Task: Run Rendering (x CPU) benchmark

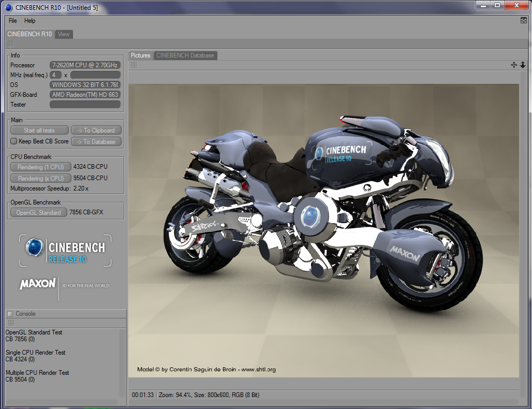Action: 41,178
